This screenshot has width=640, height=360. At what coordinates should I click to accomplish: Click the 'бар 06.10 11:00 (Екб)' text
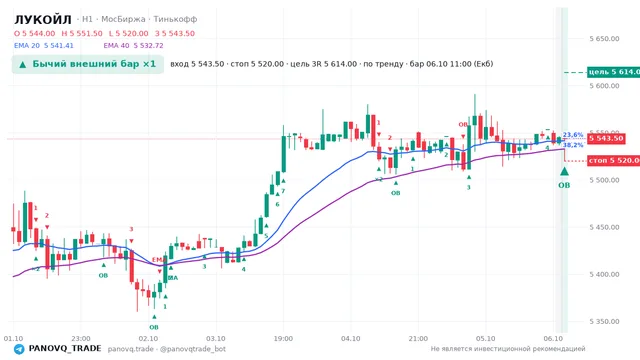coord(451,64)
